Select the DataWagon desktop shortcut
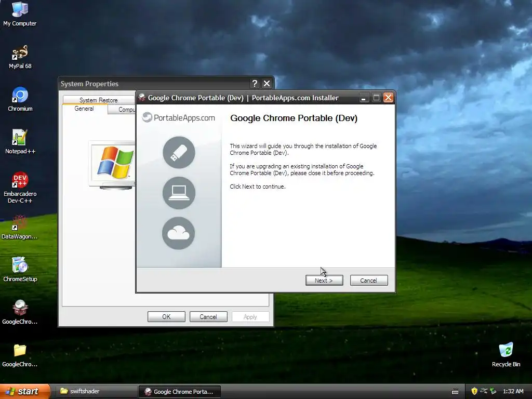532x399 pixels. tap(20, 227)
